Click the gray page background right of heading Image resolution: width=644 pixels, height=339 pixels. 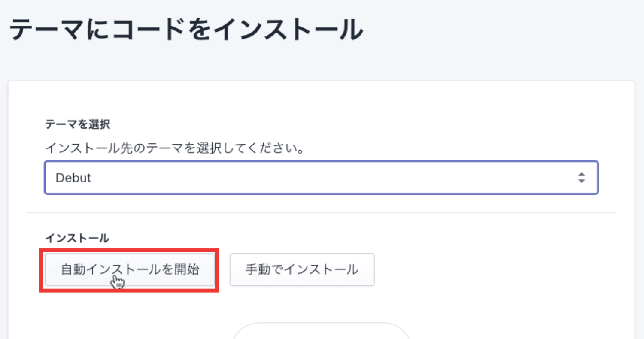click(502, 30)
